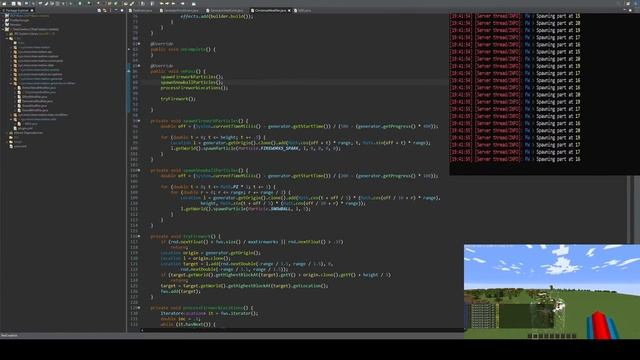Viewport: 640px width, 360px height.
Task: Click the editor horizontal scrollbar
Action: (302, 330)
